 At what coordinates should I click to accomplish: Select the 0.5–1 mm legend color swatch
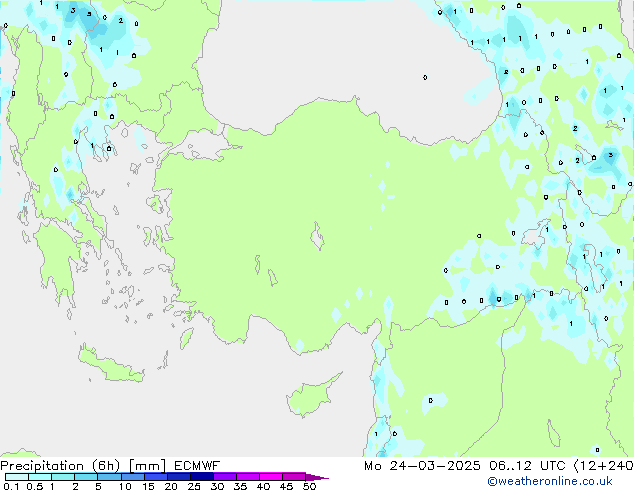40,477
